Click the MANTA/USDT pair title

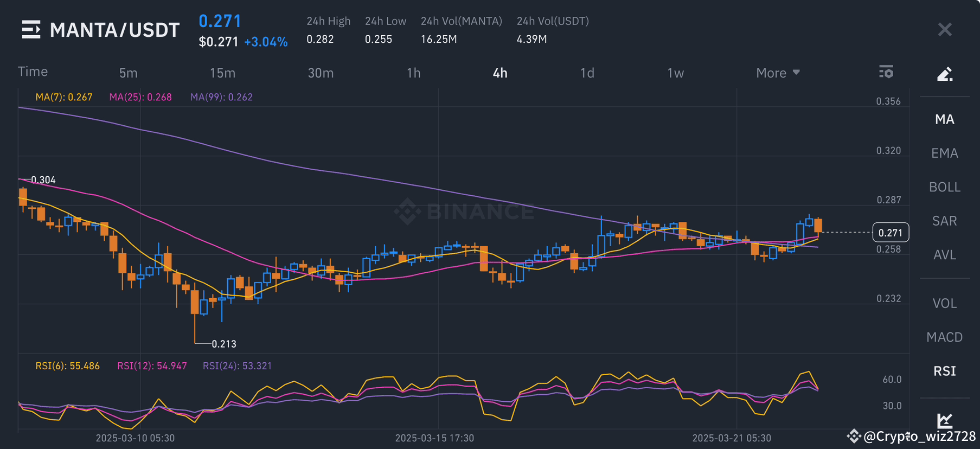click(x=114, y=30)
